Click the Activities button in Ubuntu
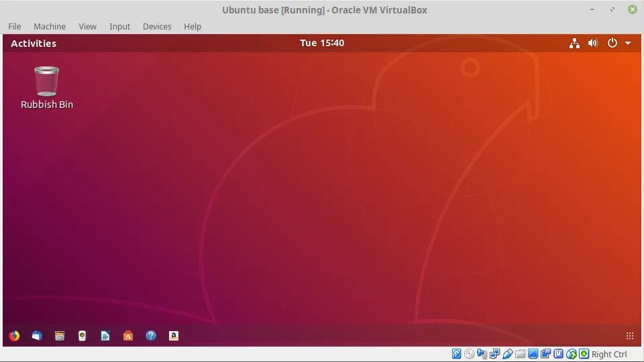Screen dimensions: 644x362 (x=34, y=43)
